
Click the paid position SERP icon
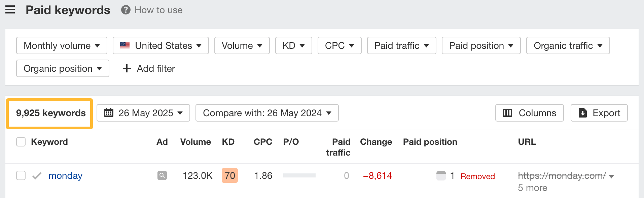pyautogui.click(x=441, y=175)
